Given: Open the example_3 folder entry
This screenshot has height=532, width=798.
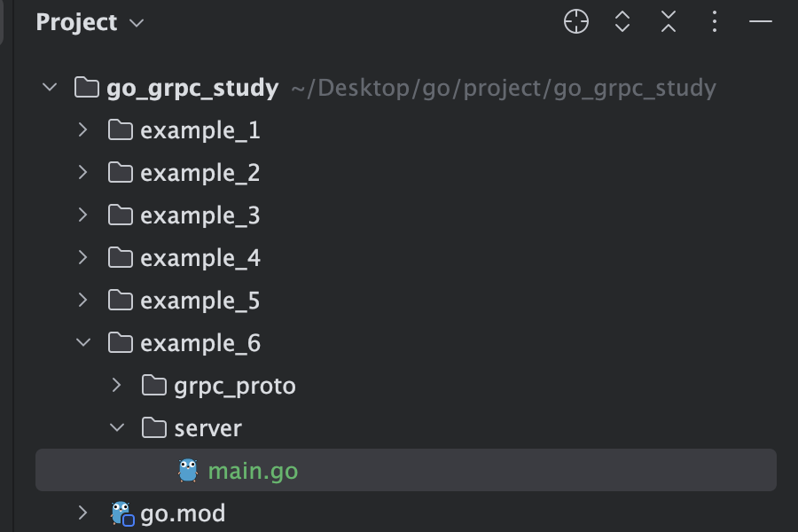Looking at the screenshot, I should [x=200, y=215].
